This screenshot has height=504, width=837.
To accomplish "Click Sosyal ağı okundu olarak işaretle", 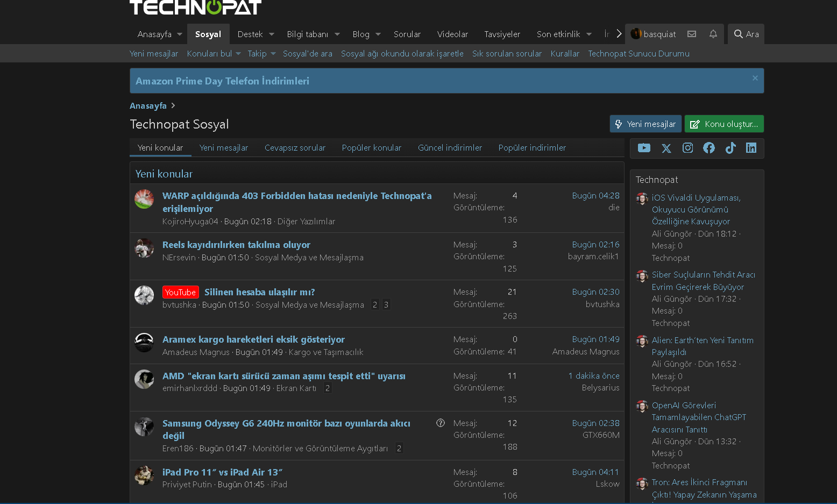I will click(402, 53).
